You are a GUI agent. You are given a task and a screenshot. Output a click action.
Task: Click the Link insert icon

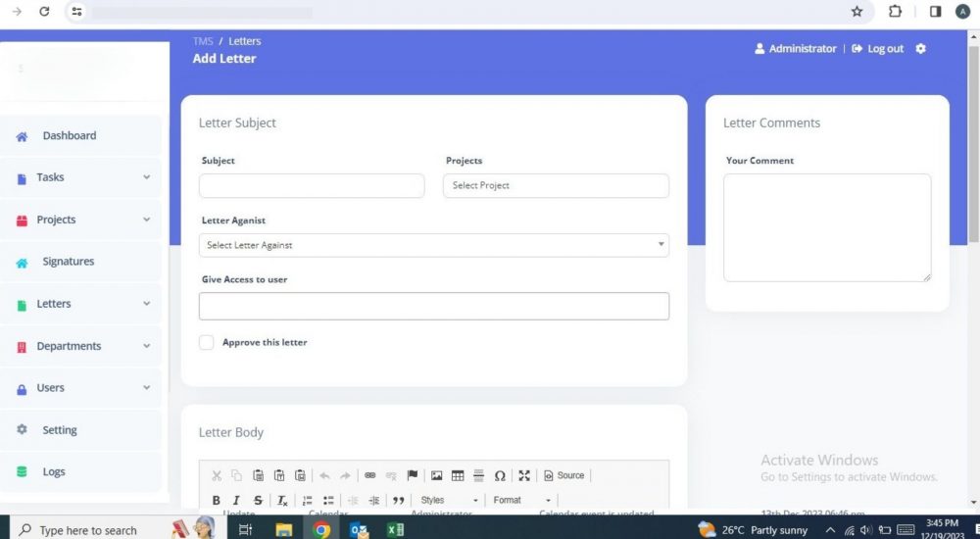coord(369,475)
